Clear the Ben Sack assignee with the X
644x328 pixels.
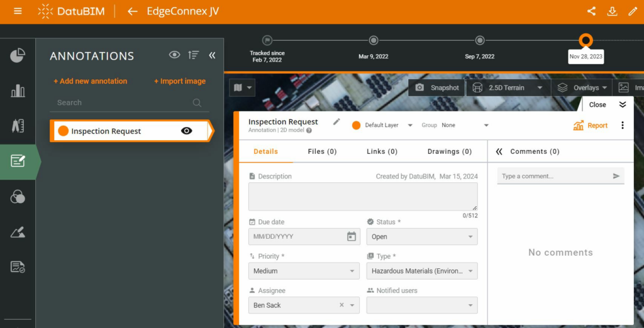click(x=341, y=305)
